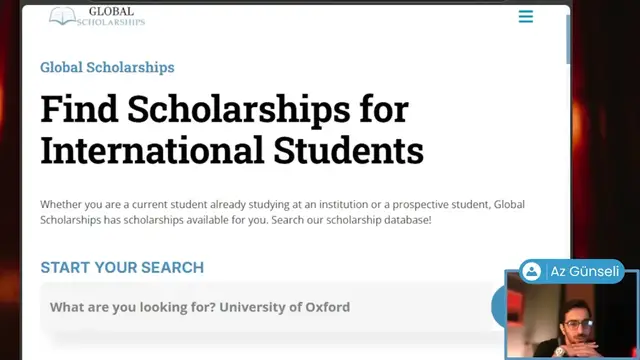The height and width of the screenshot is (360, 640).
Task: Click the open book logo icon
Action: tap(62, 16)
